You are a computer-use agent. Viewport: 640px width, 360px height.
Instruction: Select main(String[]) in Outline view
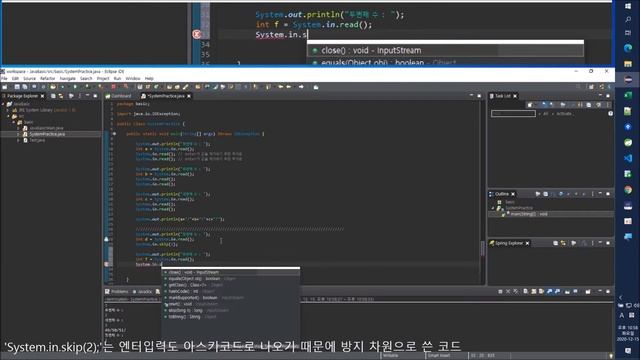coord(528,214)
